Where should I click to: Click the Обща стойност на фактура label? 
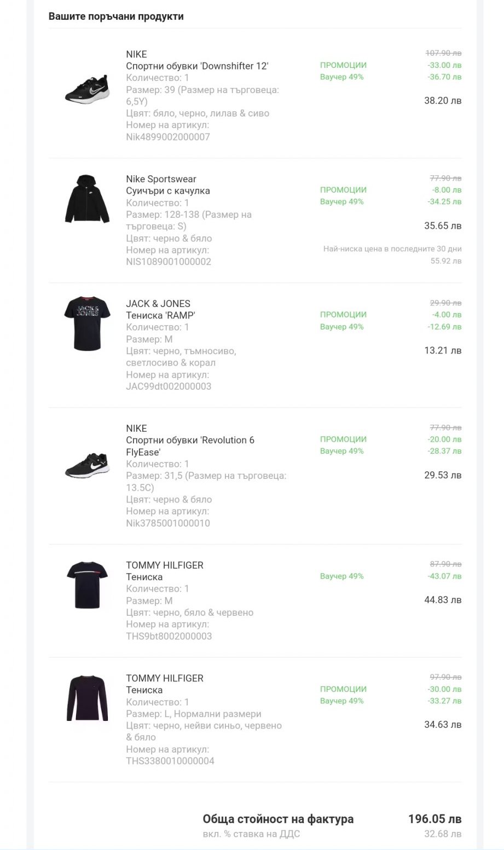click(278, 819)
